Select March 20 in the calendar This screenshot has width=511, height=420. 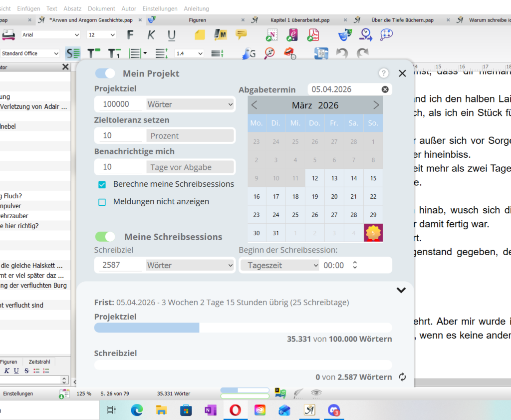[x=334, y=197]
